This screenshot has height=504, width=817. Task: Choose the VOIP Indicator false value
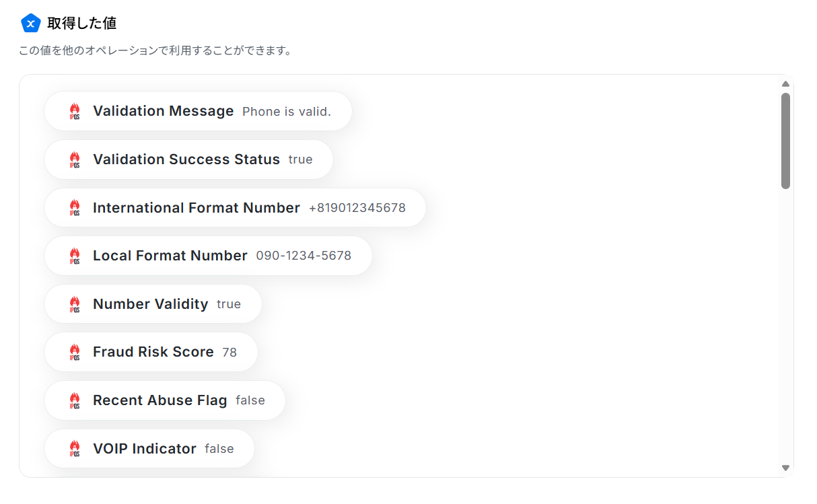[x=219, y=449]
